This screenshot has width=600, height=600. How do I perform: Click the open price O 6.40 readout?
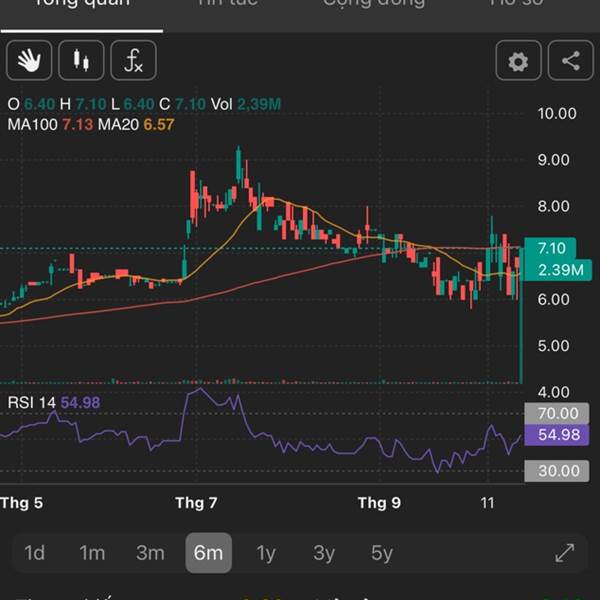click(x=31, y=104)
